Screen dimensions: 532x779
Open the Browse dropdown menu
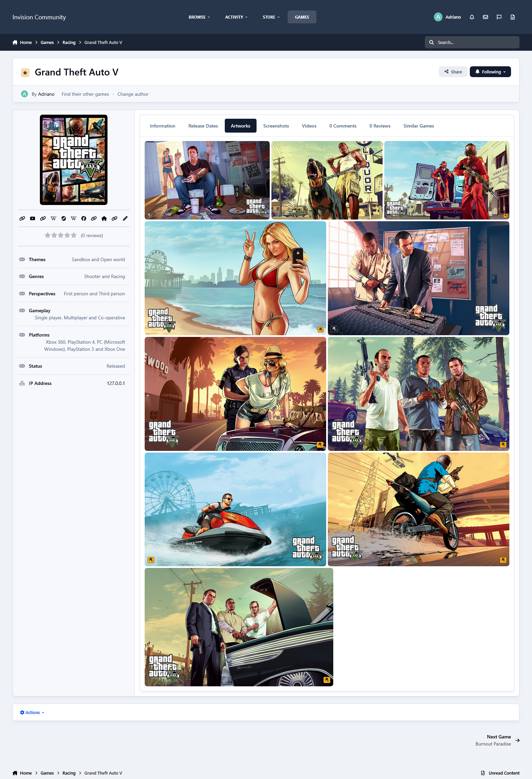[x=199, y=17]
